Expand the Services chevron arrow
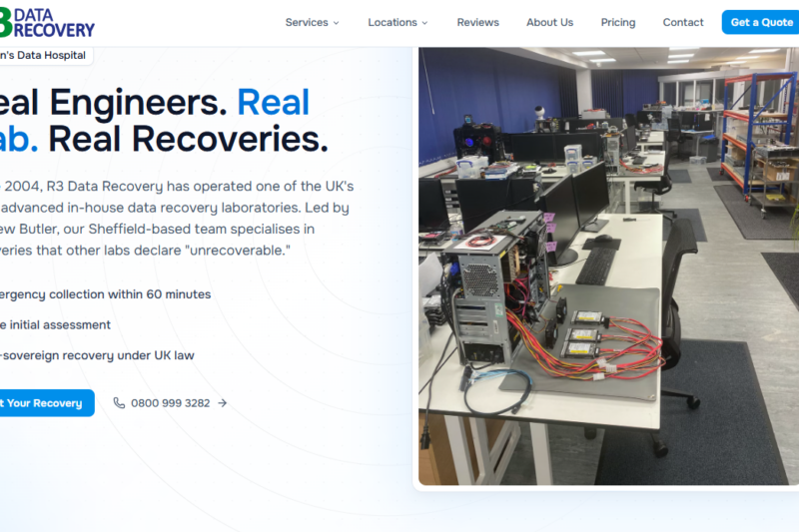Screen dimensions: 799x532 [x=337, y=23]
